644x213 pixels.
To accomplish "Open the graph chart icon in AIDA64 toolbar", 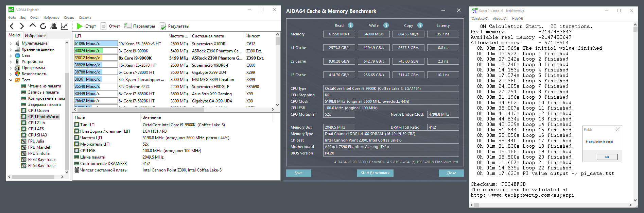I will click(x=64, y=26).
